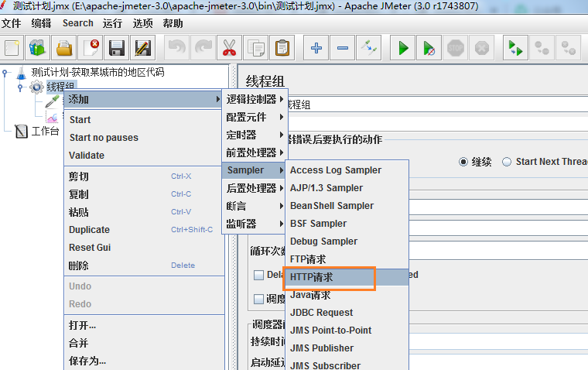Select the 继续 radio button
Viewport: 588px width, 370px height.
pos(463,162)
